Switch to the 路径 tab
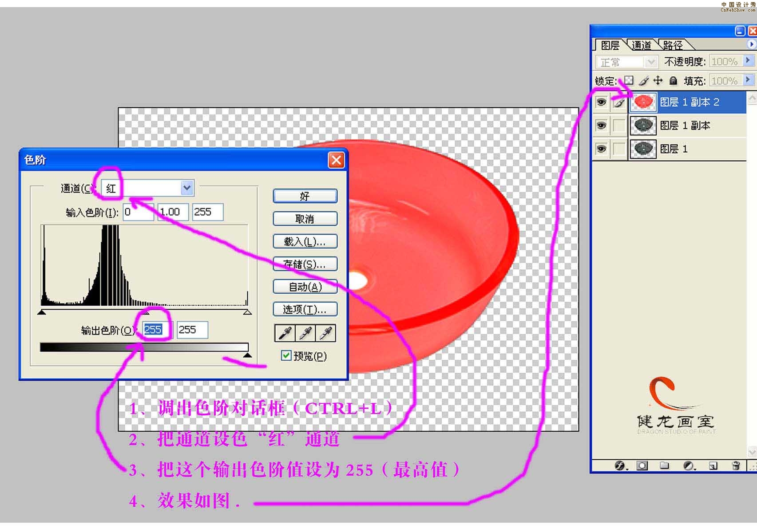 [673, 45]
